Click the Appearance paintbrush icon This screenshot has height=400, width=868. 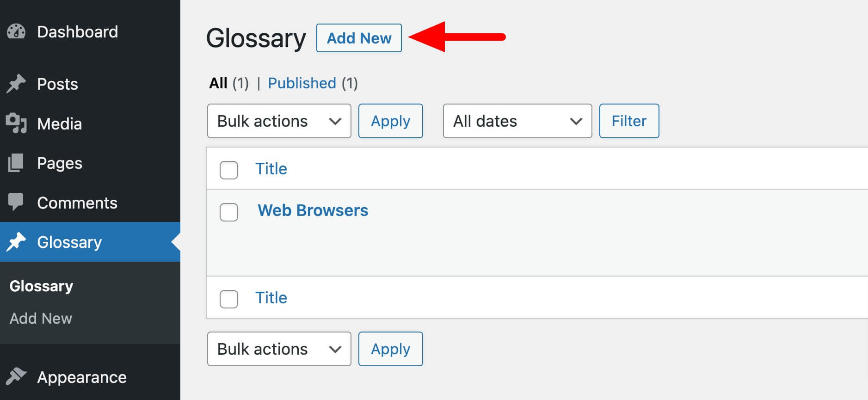click(x=16, y=377)
